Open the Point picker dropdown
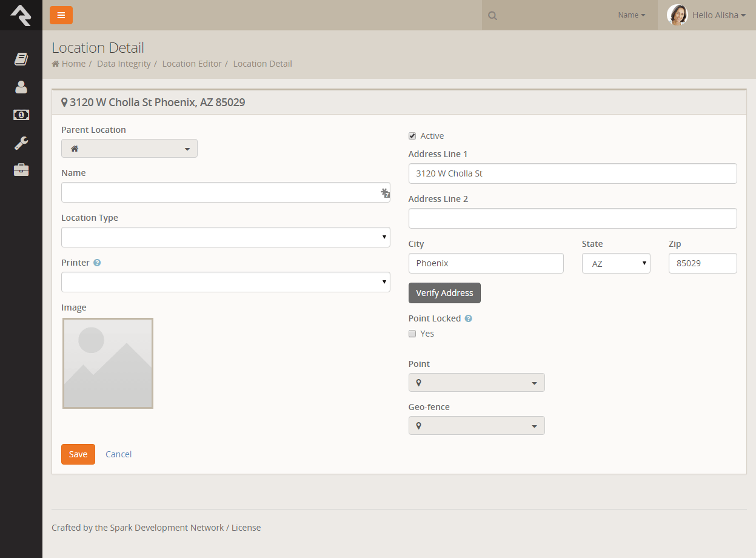Image resolution: width=756 pixels, height=558 pixels. (477, 383)
